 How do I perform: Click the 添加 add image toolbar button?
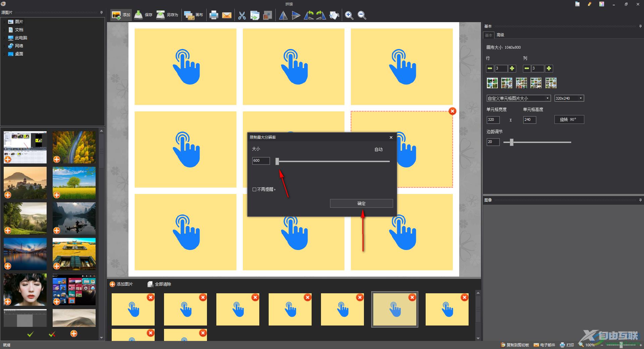[121, 15]
